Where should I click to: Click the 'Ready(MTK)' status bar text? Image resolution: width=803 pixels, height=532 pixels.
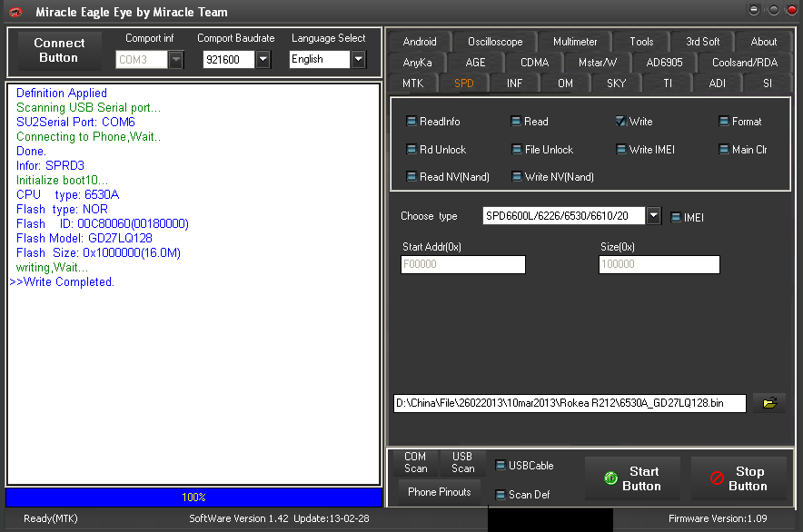51,518
